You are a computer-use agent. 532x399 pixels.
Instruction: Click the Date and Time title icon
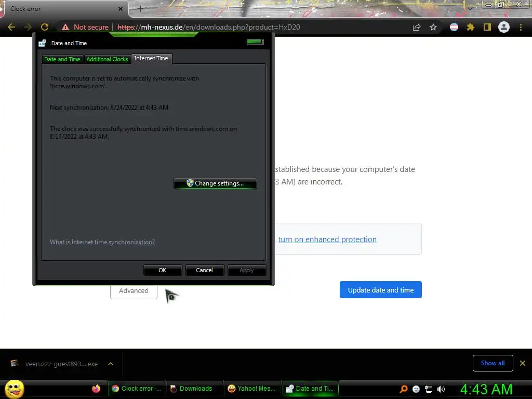[43, 43]
